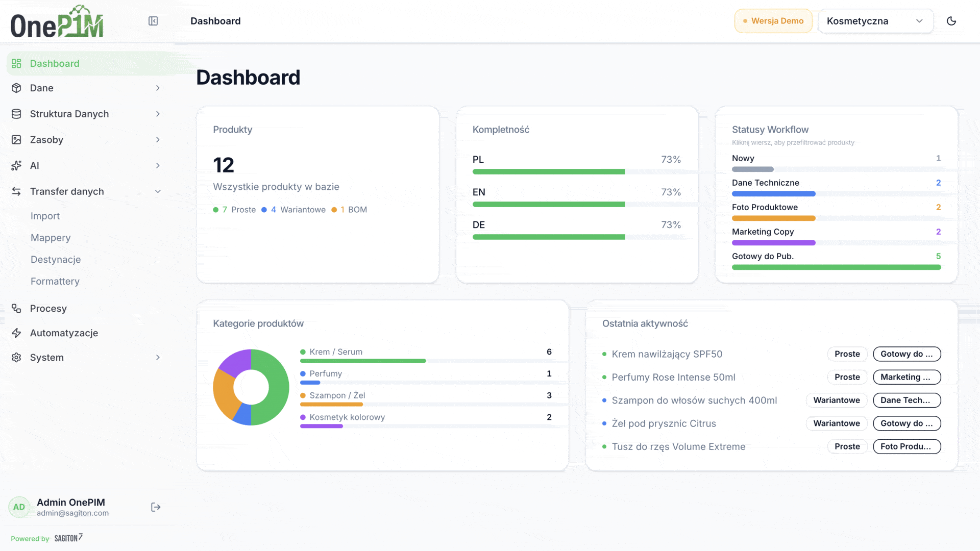Click Marketing badge on Perfumy Rose row

[x=907, y=377]
